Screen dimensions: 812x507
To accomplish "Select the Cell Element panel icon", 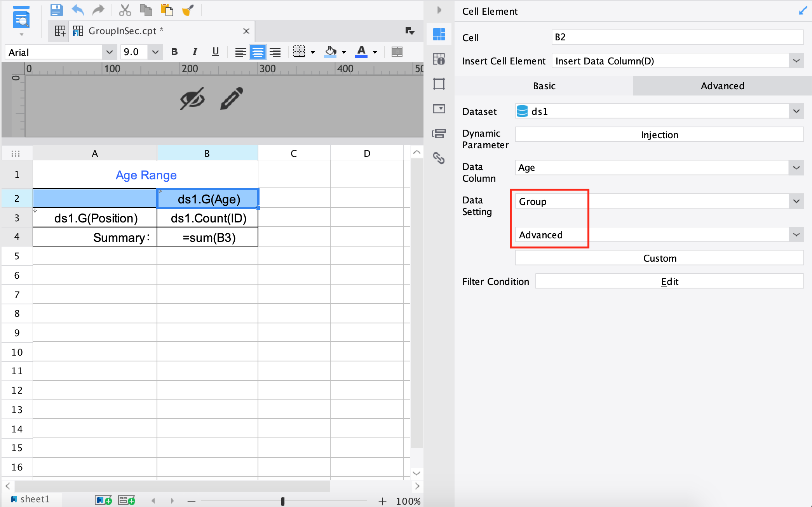I will pyautogui.click(x=439, y=34).
